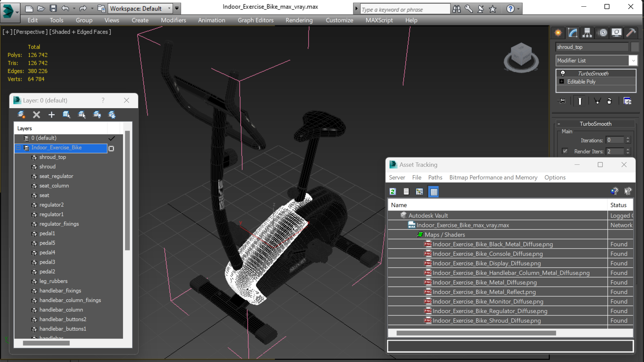Click the Layer dialog vertical scrollbar
This screenshot has height=362, width=644.
click(127, 191)
